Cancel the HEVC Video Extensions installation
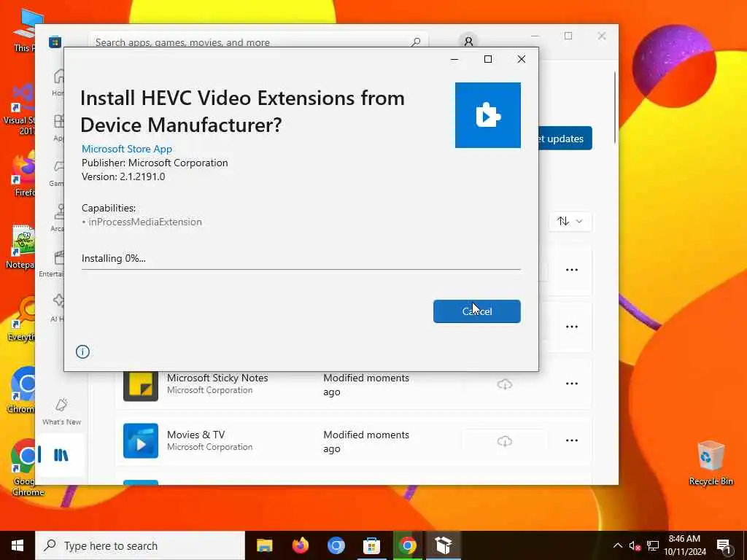 [476, 311]
